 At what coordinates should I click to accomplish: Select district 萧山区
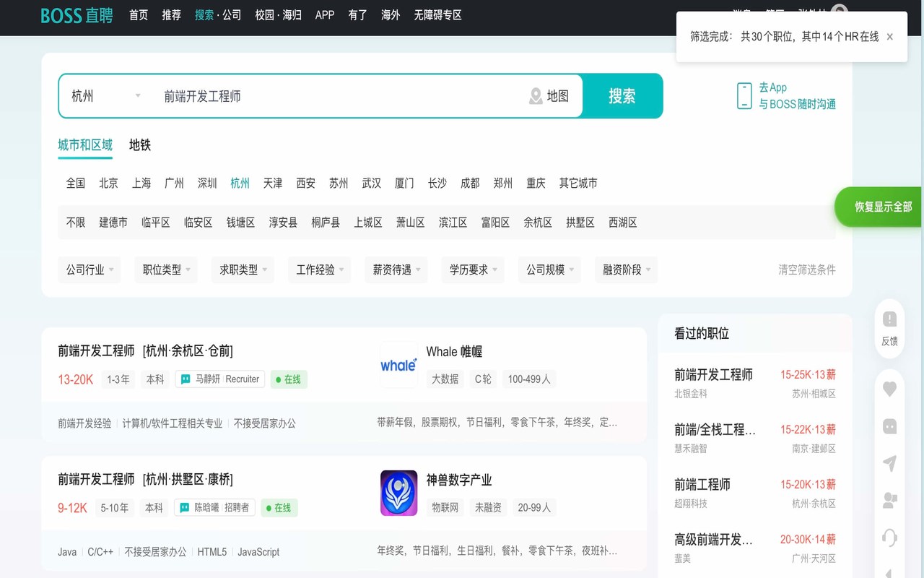tap(411, 223)
